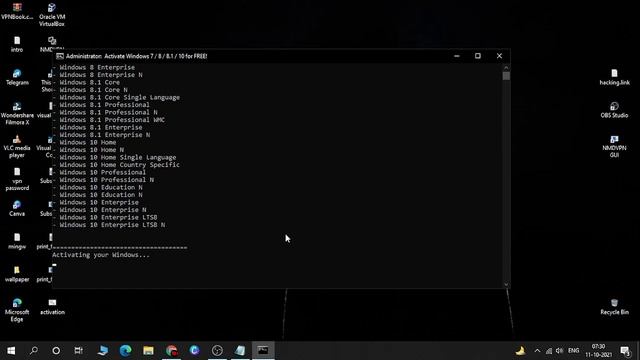Click the 'Windows 8 Enterprise N' line
This screenshot has width=640, height=360.
pyautogui.click(x=101, y=75)
